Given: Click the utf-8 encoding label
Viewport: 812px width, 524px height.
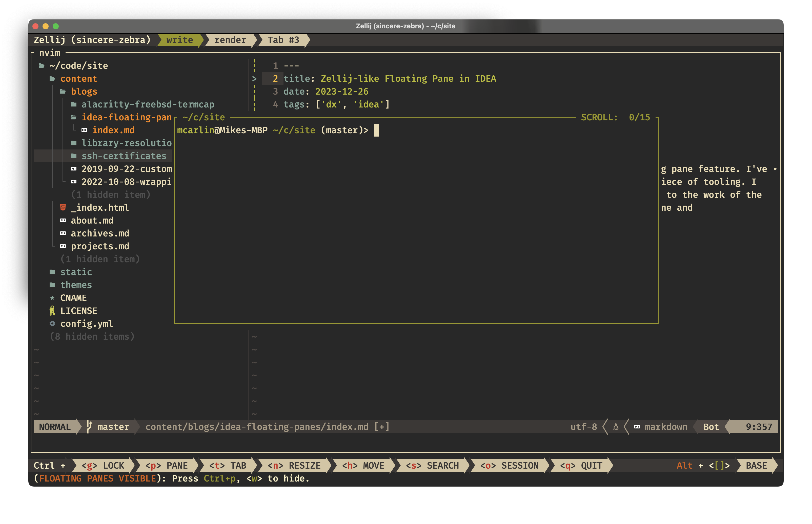Looking at the screenshot, I should click(583, 427).
